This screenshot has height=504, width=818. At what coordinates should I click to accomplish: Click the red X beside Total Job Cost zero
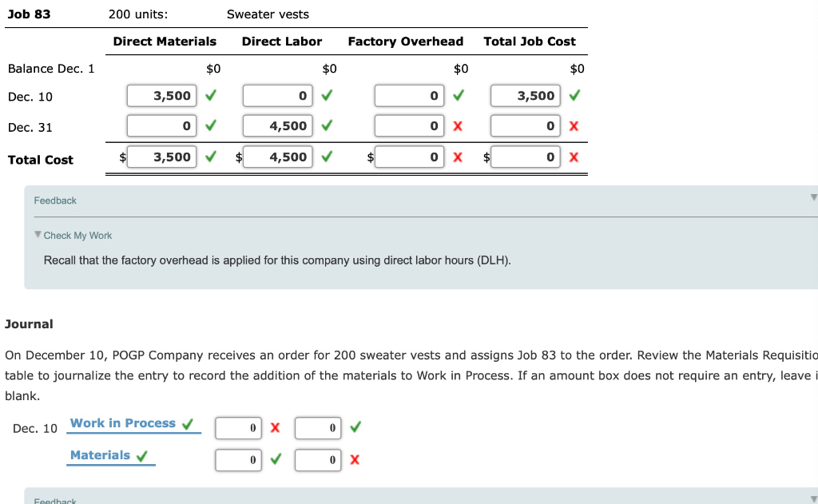click(x=574, y=125)
